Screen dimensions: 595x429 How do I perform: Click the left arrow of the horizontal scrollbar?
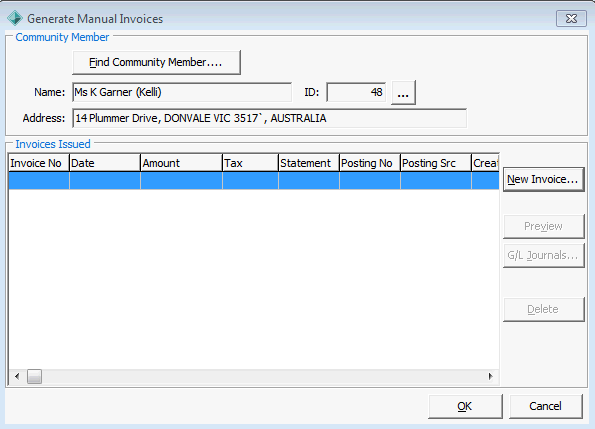tap(17, 377)
